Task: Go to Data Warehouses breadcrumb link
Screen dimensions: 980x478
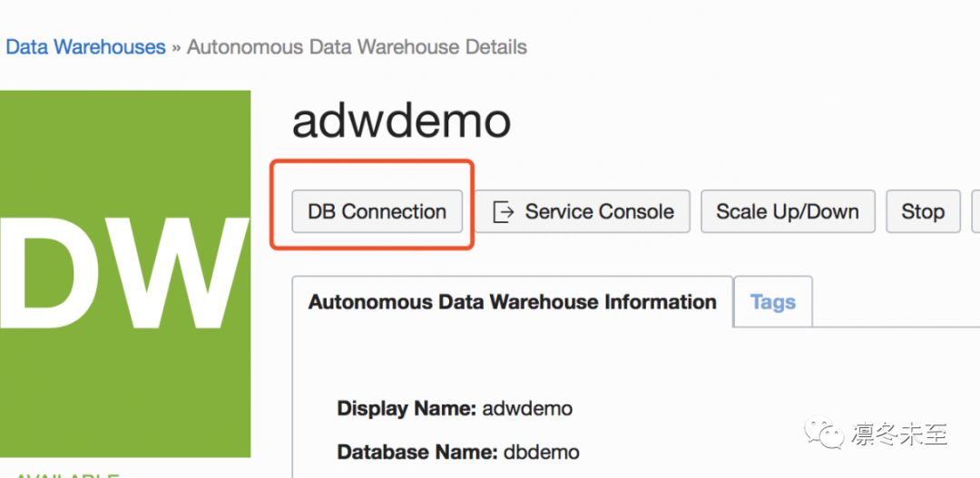Action: (85, 47)
